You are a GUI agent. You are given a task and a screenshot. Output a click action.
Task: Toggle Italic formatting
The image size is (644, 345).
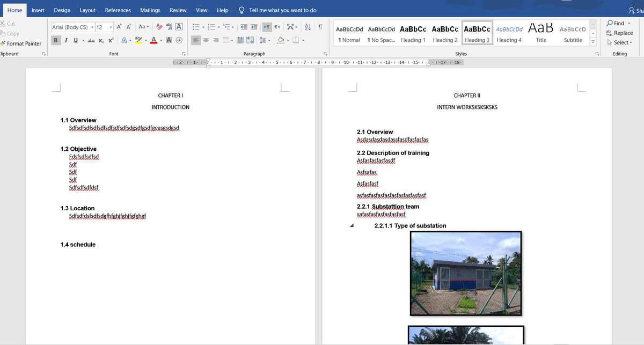pos(66,40)
